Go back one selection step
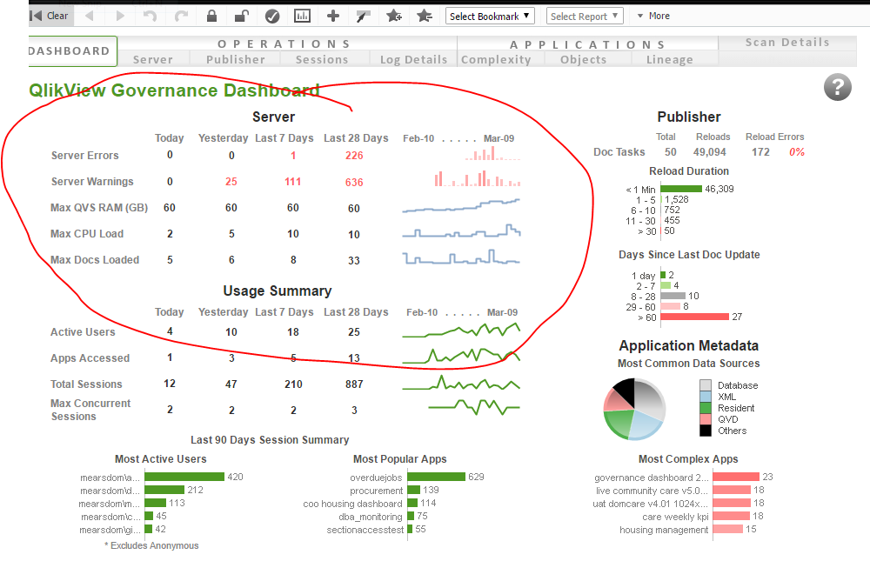This screenshot has width=870, height=588. pos(90,16)
